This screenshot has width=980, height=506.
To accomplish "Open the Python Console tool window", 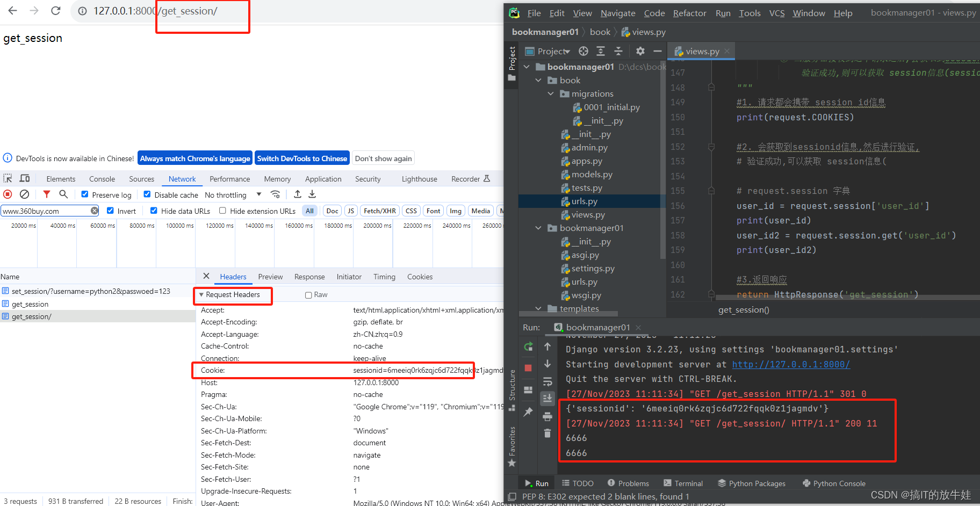I will click(834, 483).
